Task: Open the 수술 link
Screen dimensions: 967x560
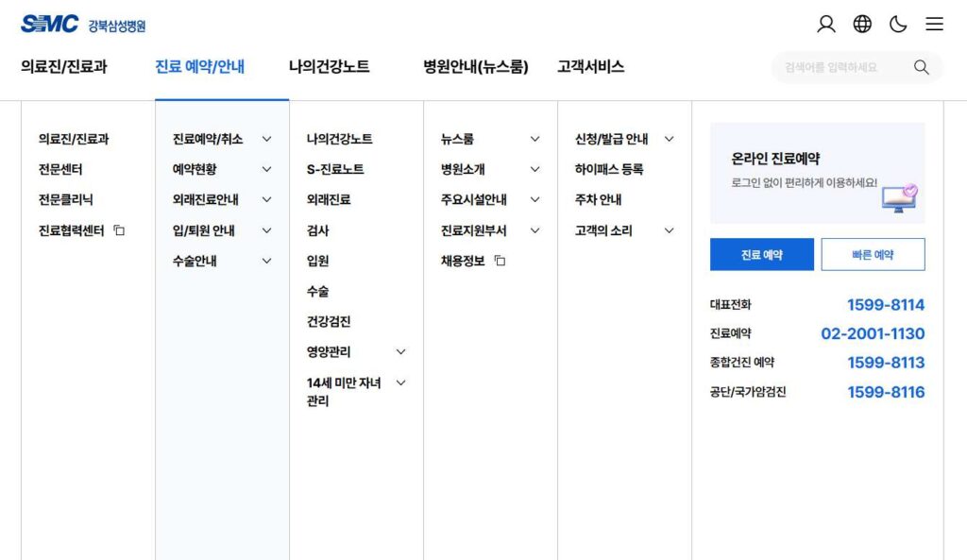Action: 317,291
